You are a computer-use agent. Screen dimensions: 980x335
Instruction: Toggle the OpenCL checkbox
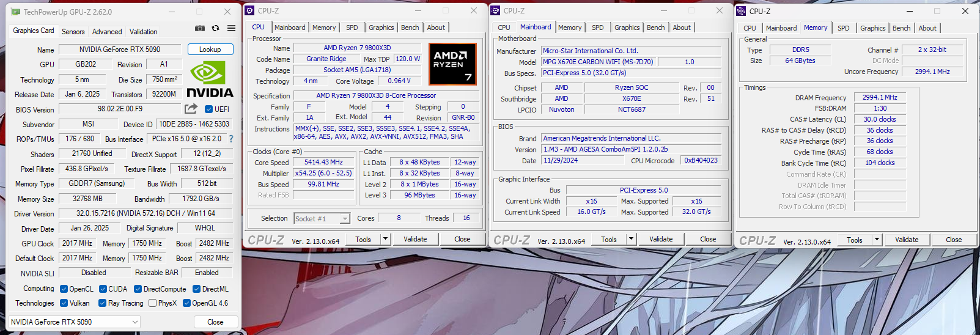pyautogui.click(x=64, y=289)
